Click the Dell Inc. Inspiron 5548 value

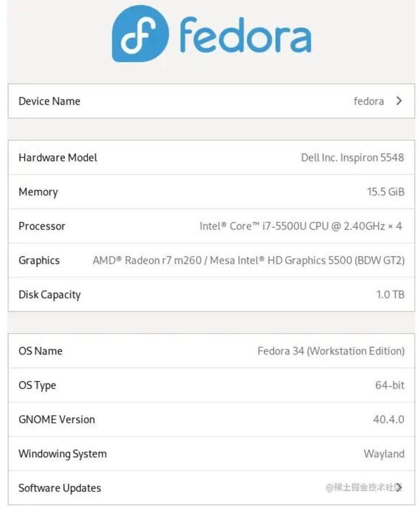click(352, 158)
